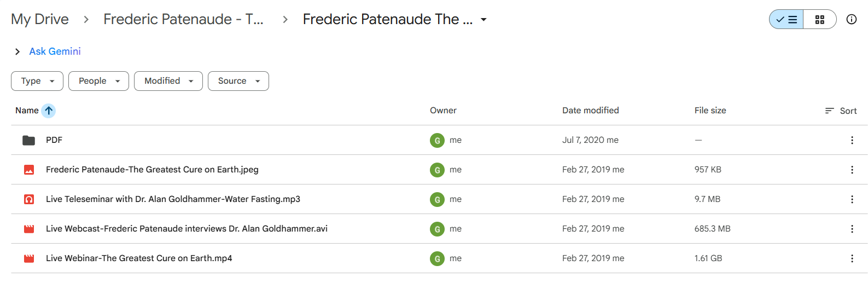This screenshot has width=868, height=294.
Task: Open more actions for the jpeg file
Action: pos(852,170)
